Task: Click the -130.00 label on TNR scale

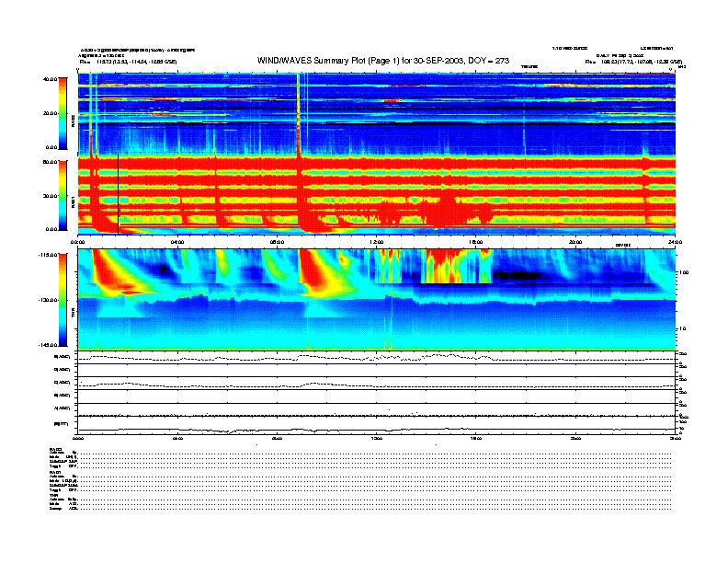Action: pyautogui.click(x=48, y=300)
